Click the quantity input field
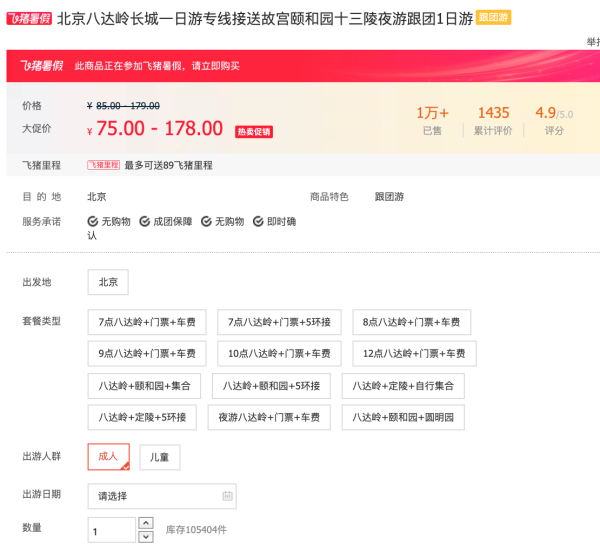Image resolution: width=600 pixels, height=558 pixels. 111,530
